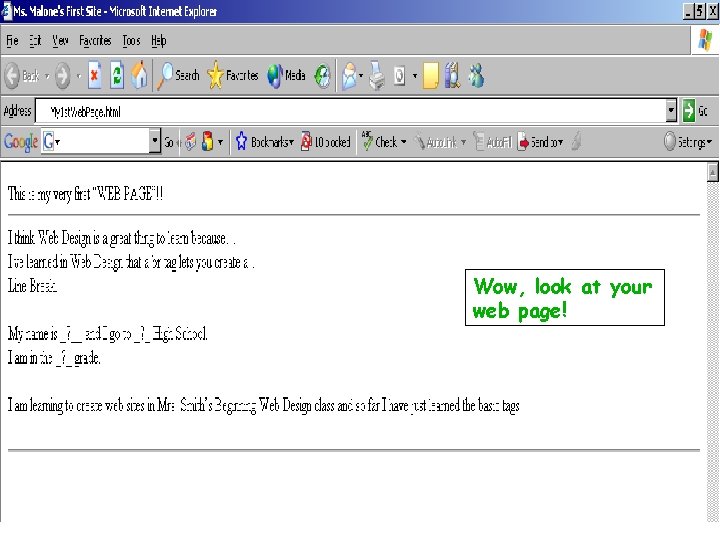Minimize the Internet Explorer window

click(687, 11)
